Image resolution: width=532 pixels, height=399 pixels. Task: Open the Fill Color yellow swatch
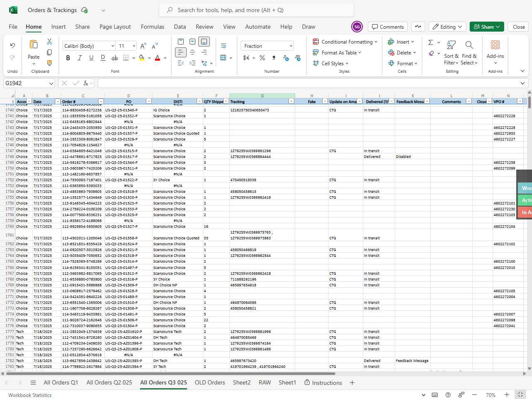(142, 58)
